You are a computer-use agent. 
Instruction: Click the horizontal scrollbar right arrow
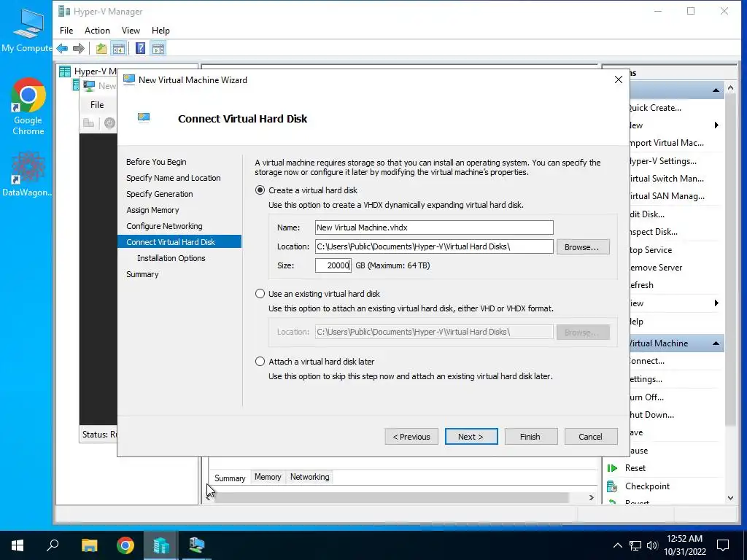(591, 497)
